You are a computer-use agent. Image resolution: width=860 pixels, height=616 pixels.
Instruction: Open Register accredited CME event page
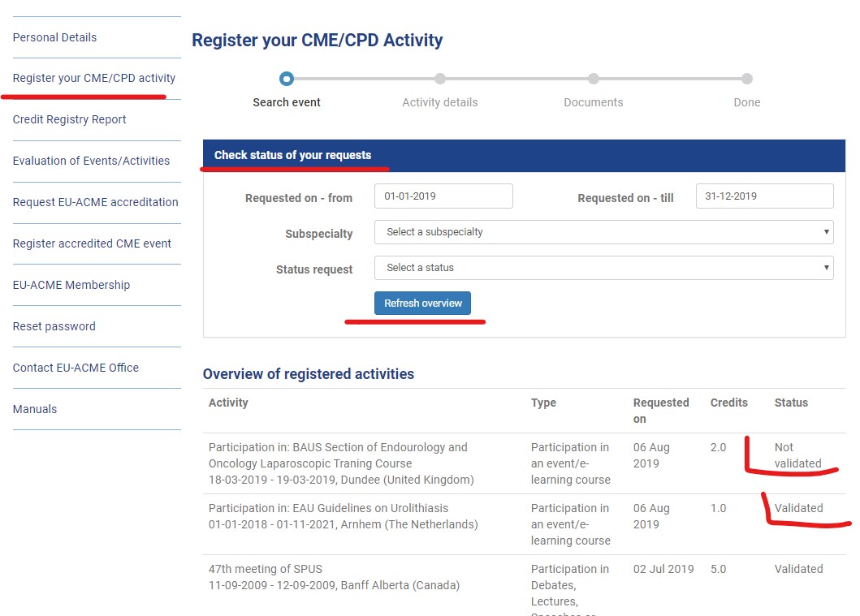point(92,243)
